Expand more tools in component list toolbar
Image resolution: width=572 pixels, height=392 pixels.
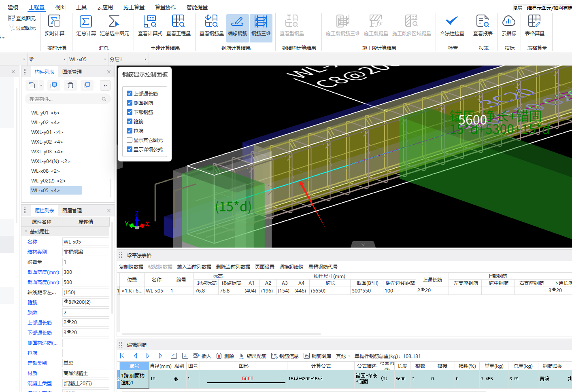(x=105, y=85)
